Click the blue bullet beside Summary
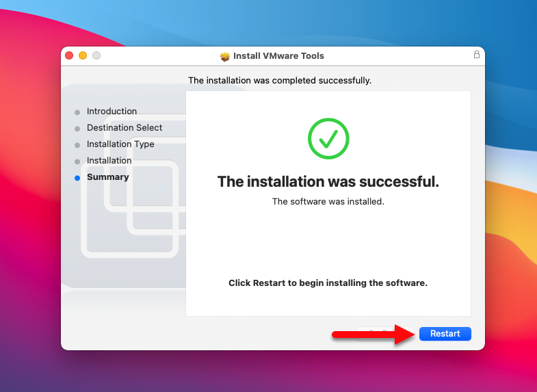This screenshot has width=537, height=392. pos(77,178)
